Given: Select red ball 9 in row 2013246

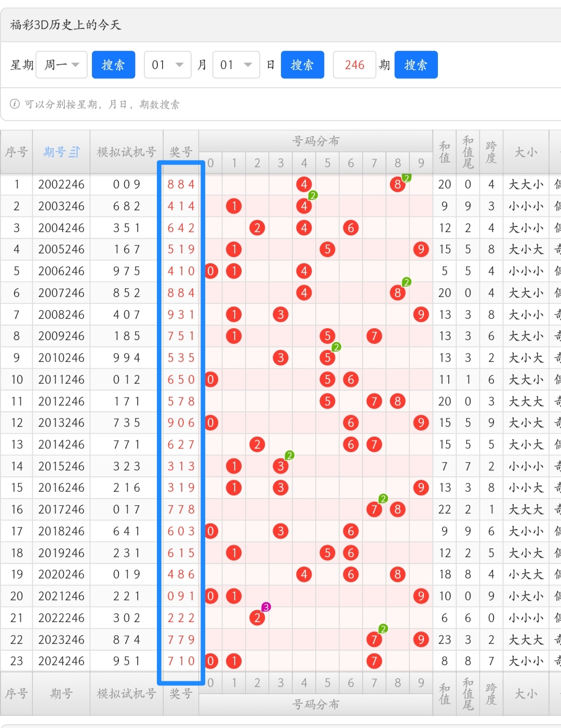Looking at the screenshot, I should pyautogui.click(x=421, y=423).
